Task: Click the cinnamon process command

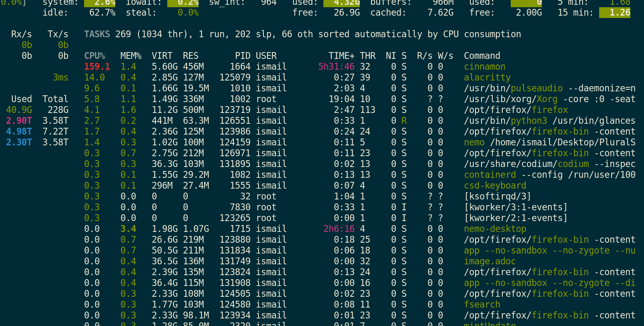Action: tap(484, 66)
